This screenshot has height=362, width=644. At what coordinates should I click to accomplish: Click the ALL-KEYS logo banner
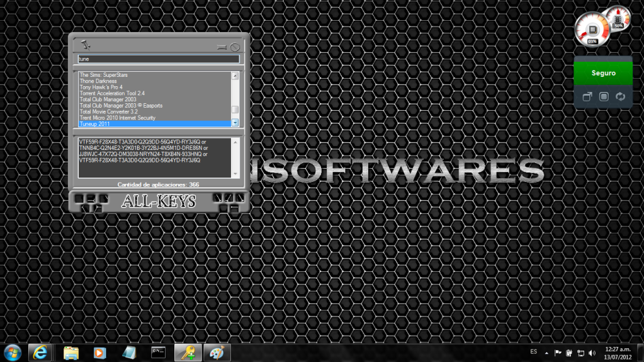pos(159,201)
